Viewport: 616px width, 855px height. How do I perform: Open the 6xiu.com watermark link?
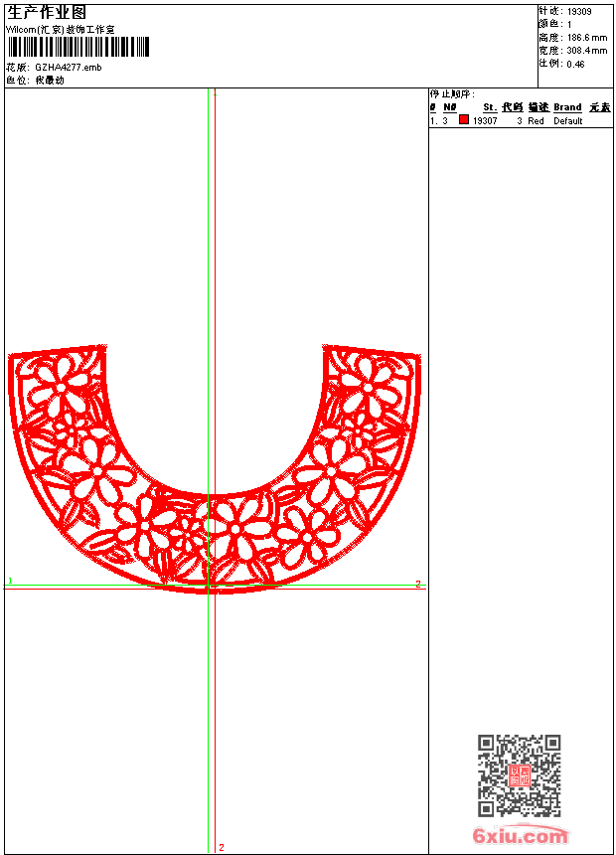[x=520, y=835]
